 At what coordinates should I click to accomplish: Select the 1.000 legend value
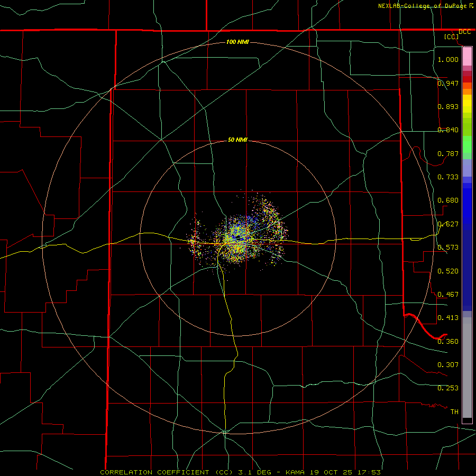(448, 59)
